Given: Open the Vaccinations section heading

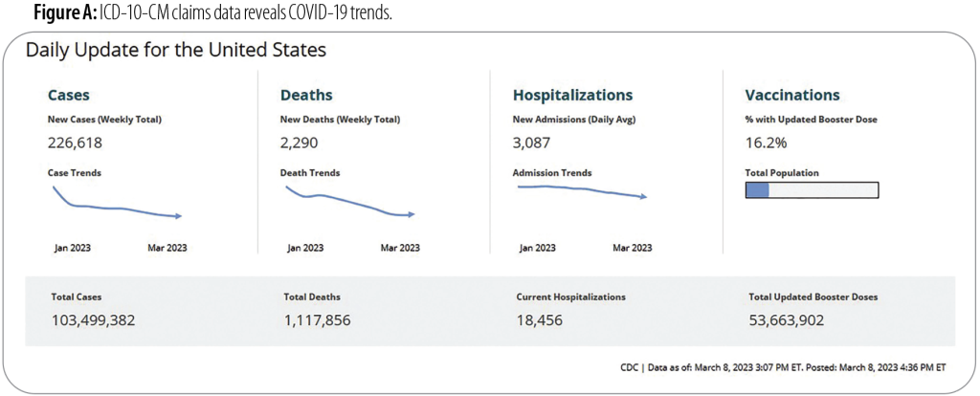Looking at the screenshot, I should point(791,95).
